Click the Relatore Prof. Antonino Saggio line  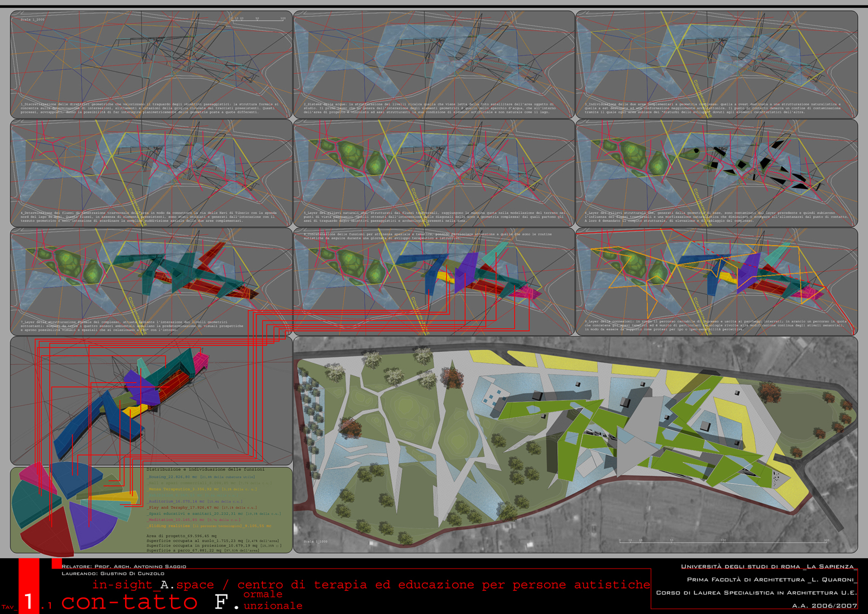123,566
